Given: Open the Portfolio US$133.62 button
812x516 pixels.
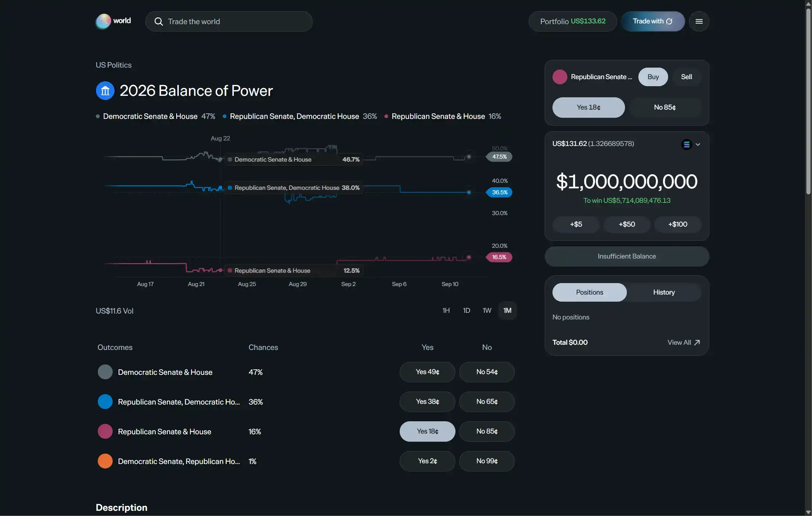Looking at the screenshot, I should [573, 21].
